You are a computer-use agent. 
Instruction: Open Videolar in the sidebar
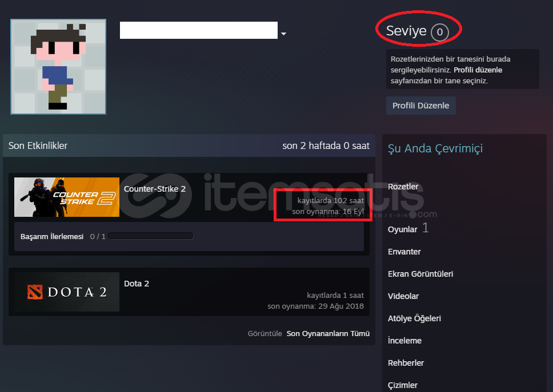[x=403, y=296]
